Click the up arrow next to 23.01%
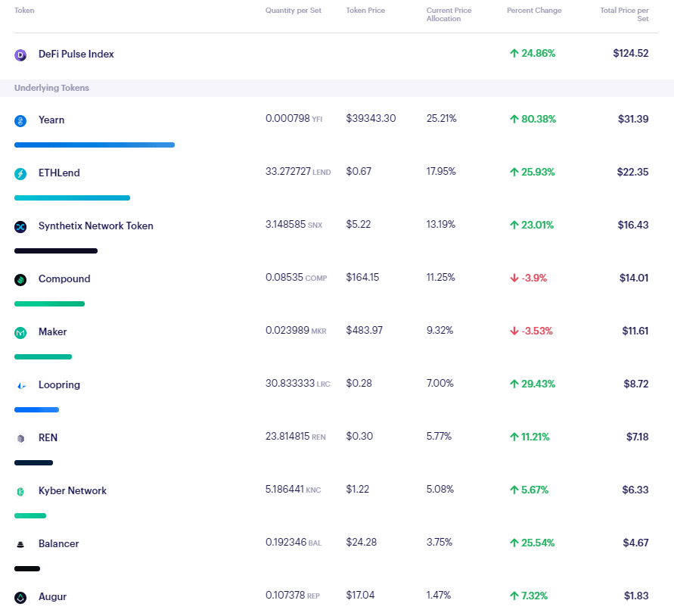The width and height of the screenshot is (674, 616). tap(514, 225)
